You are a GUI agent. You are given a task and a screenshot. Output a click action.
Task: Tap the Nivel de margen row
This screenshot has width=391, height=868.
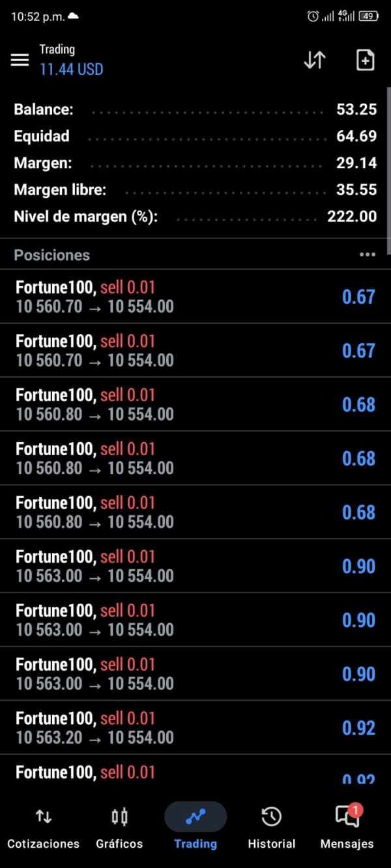195,216
